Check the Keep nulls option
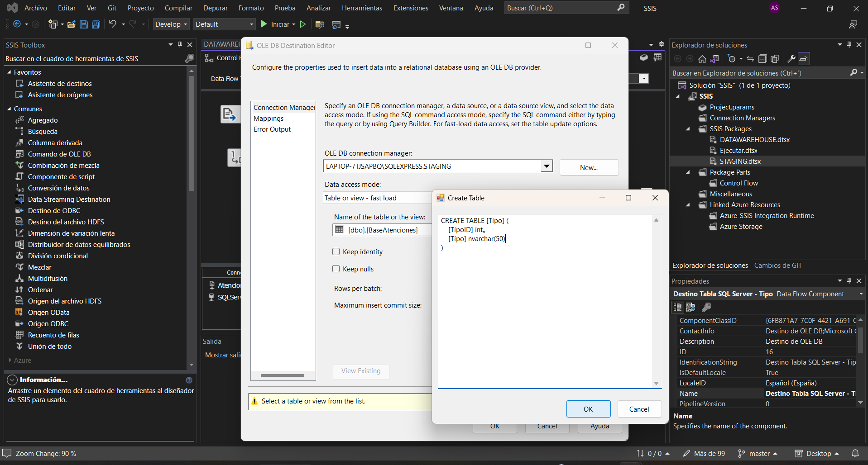868x465 pixels. pos(336,269)
